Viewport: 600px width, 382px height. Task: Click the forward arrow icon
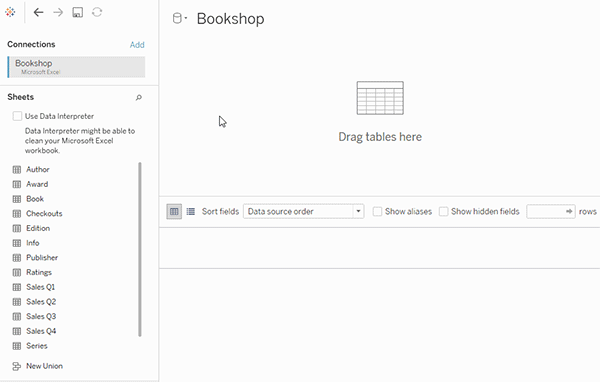58,12
